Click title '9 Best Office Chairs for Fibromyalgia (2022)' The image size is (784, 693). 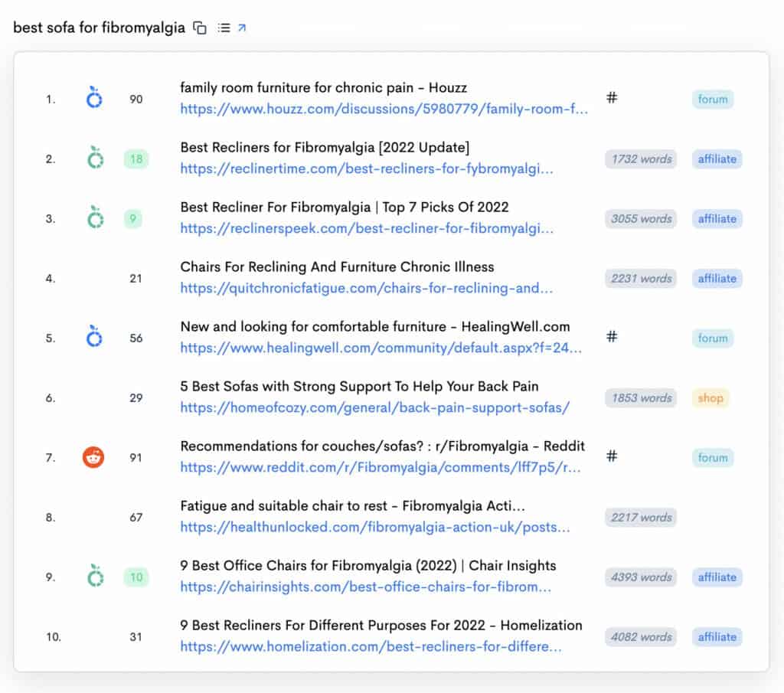tap(318, 565)
